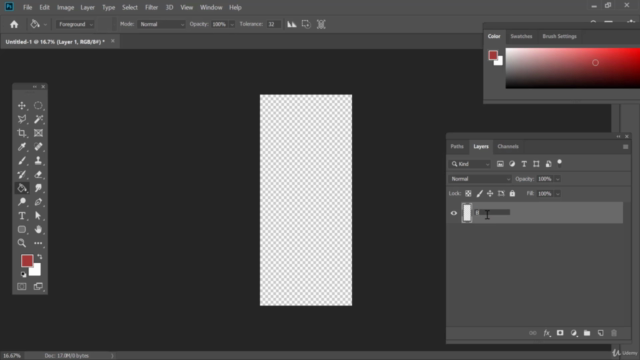Create a new layer icon
Image resolution: width=640 pixels, height=360 pixels.
(x=600, y=333)
